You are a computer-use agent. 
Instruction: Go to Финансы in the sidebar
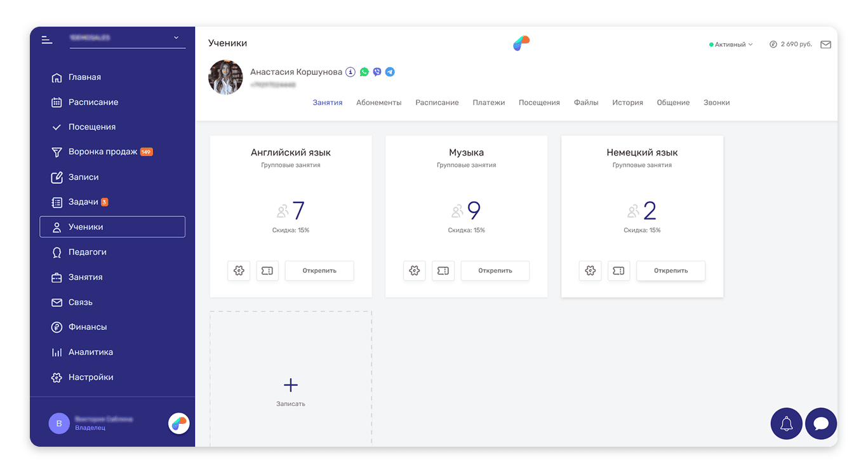tap(88, 327)
